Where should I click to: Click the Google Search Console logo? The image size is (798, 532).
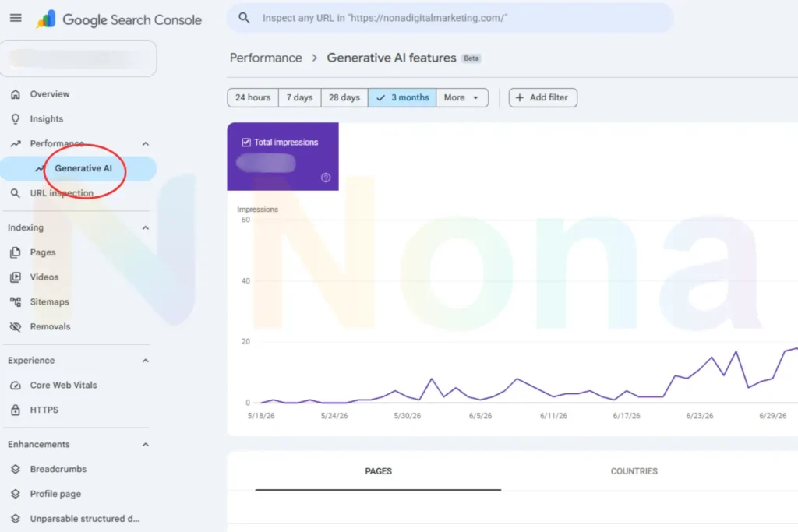[118, 19]
